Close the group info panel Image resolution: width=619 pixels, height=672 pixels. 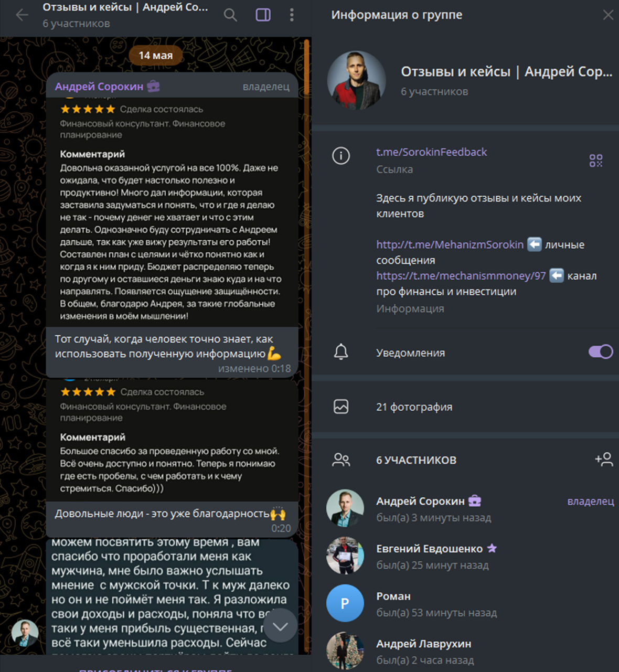pos(608,15)
